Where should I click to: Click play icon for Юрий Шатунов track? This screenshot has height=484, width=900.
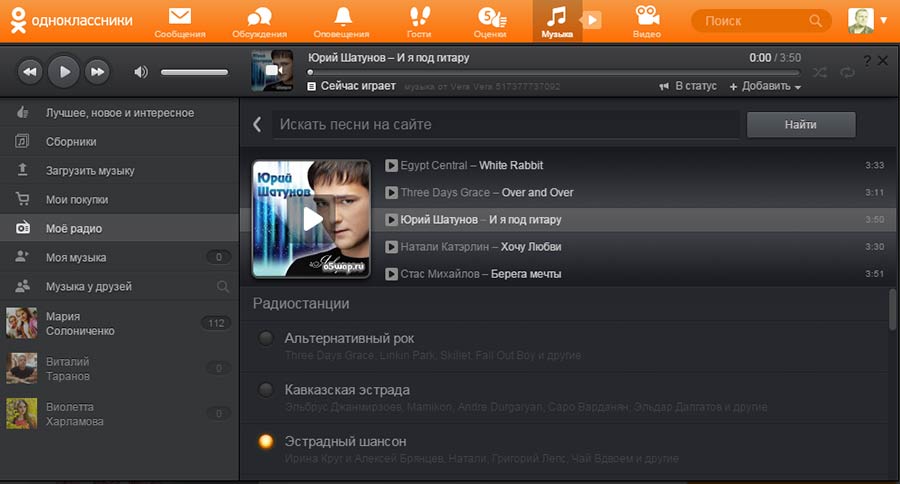[391, 219]
